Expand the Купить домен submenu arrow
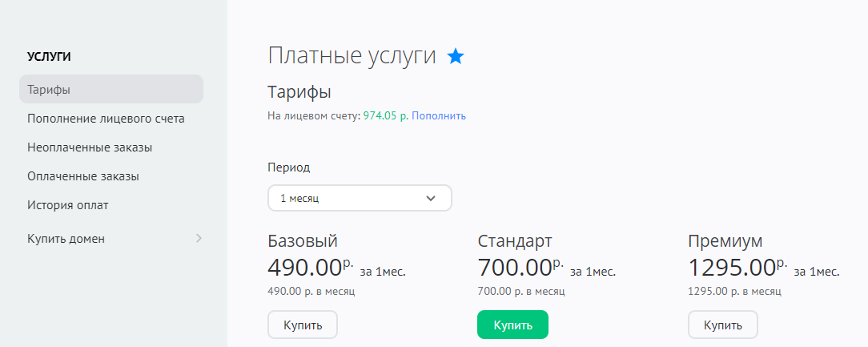The height and width of the screenshot is (347, 868). click(x=199, y=238)
